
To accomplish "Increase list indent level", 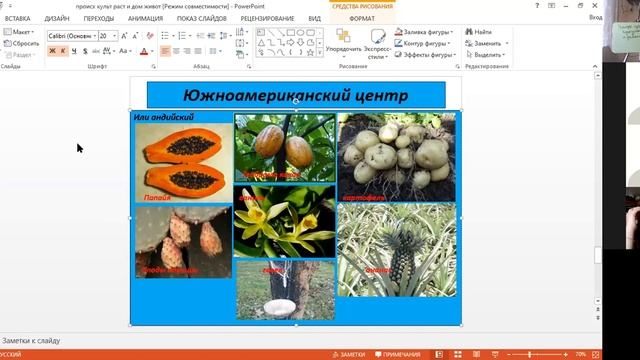I will click(211, 36).
